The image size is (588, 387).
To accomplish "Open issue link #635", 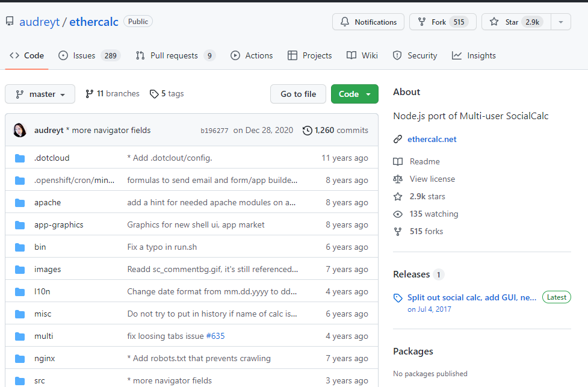I will pyautogui.click(x=215, y=336).
